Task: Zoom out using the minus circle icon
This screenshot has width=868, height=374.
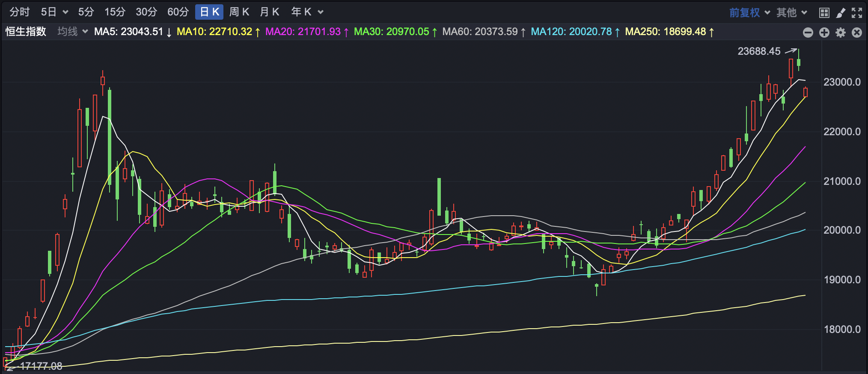Action: point(808,33)
